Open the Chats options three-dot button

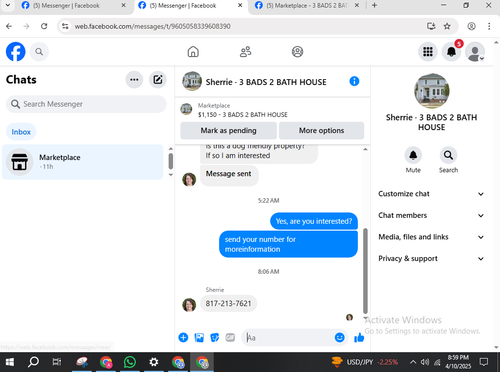click(134, 80)
